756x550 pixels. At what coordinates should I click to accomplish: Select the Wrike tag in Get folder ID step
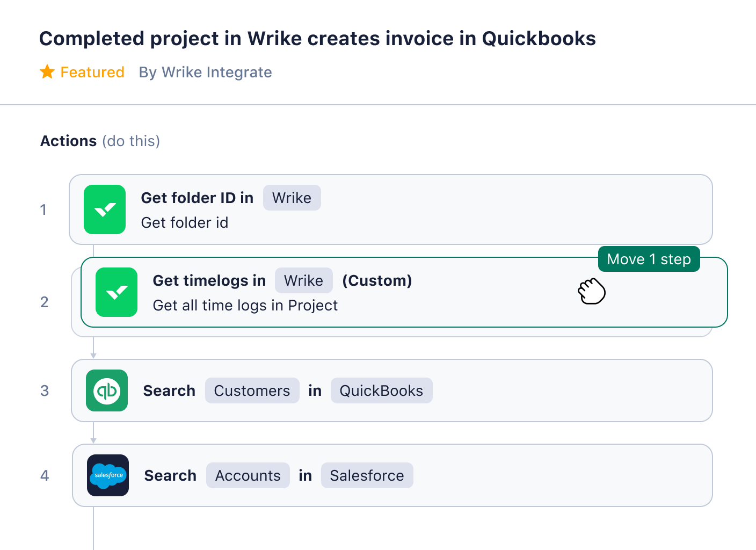point(292,198)
